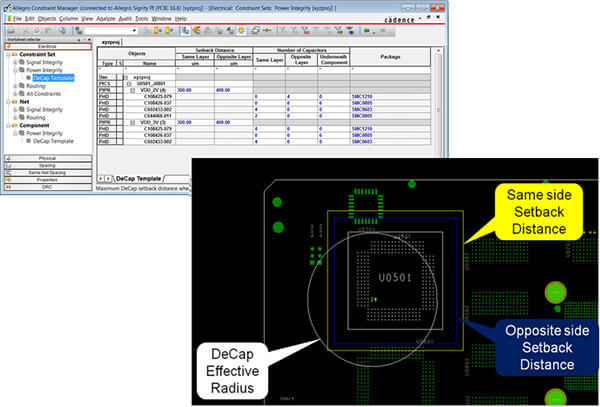Click the vertical scrollbar of the worksheet
The height and width of the screenshot is (407, 600).
click(x=439, y=101)
